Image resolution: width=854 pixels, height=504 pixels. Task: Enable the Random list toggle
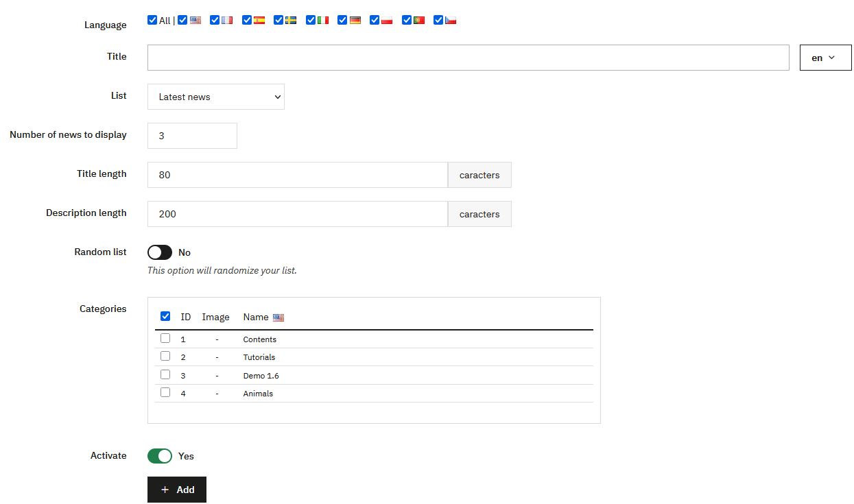(160, 252)
